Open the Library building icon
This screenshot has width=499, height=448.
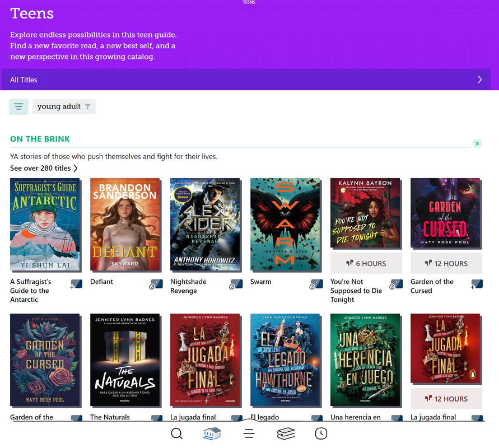point(212,433)
